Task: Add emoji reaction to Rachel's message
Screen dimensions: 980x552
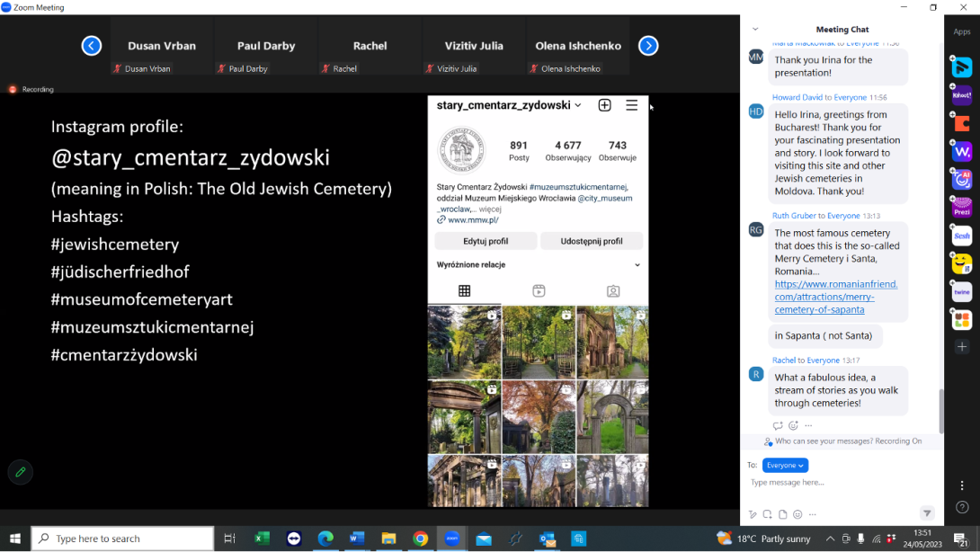Action: 793,426
